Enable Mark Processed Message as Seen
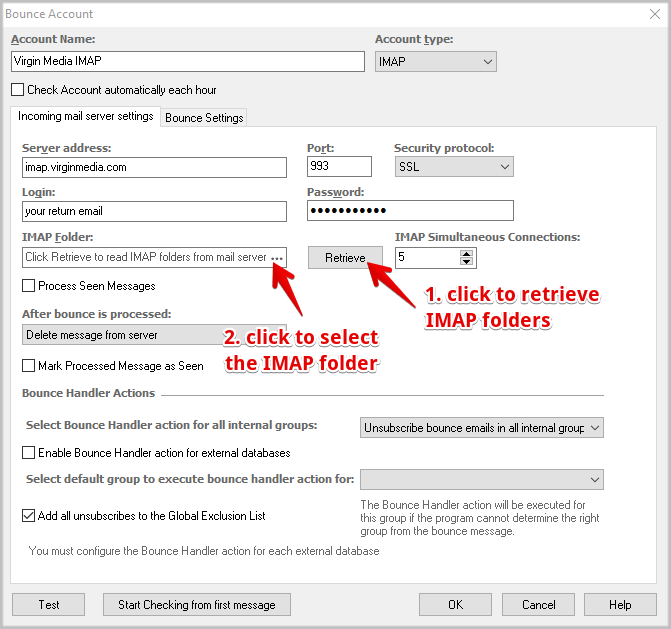Viewport: 671px width, 629px height. pos(28,365)
